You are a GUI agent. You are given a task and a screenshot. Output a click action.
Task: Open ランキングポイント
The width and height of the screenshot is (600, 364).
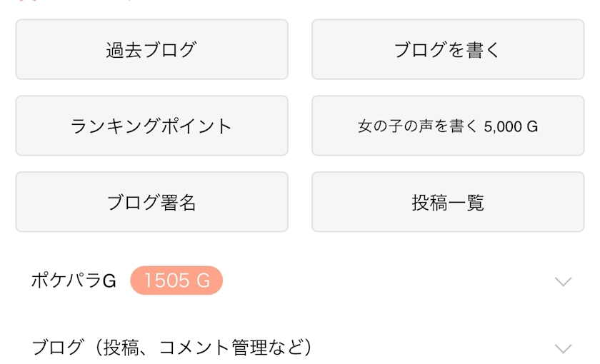point(151,126)
